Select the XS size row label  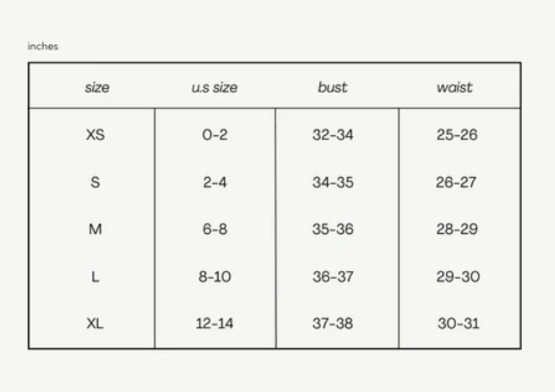coord(95,134)
